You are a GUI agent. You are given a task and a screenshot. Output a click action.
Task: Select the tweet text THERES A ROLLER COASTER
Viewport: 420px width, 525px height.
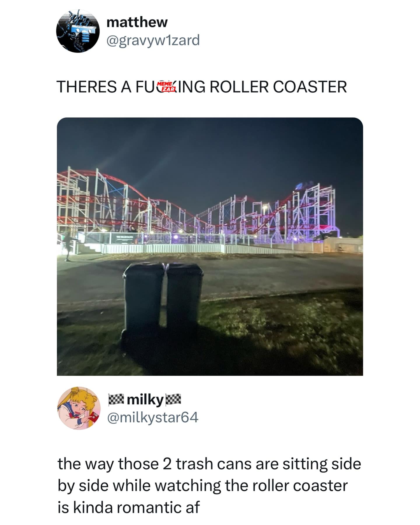[202, 87]
